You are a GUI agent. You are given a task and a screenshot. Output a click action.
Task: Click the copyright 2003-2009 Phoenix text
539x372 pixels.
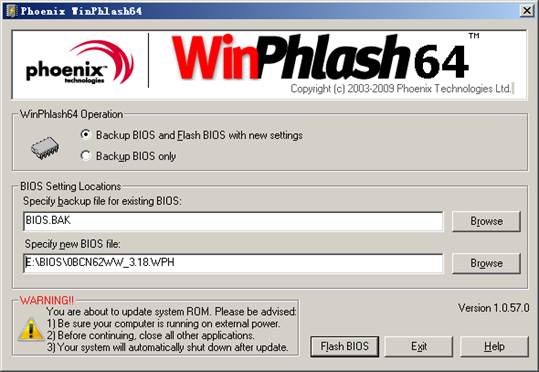[x=401, y=89]
